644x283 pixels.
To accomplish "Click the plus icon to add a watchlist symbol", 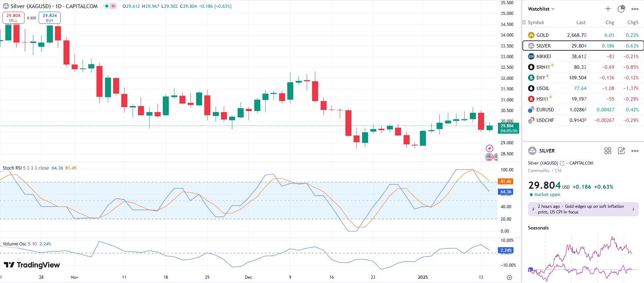I will coord(608,9).
